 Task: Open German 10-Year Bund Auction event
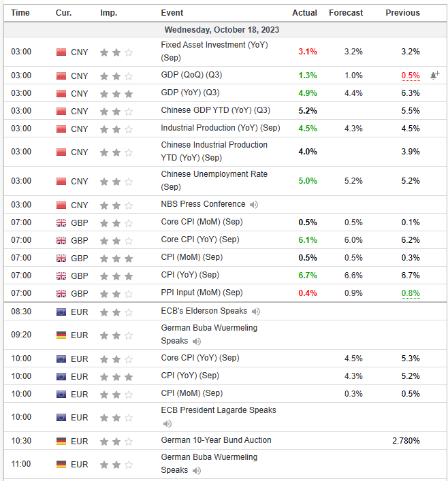(x=216, y=440)
